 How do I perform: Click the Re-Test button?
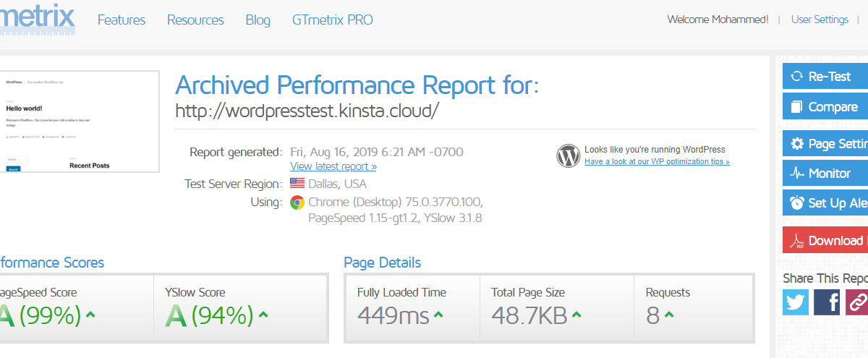coord(825,76)
